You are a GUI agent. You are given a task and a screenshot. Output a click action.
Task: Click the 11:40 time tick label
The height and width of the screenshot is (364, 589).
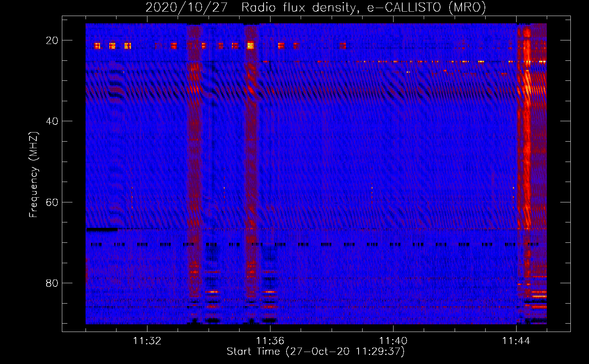click(393, 341)
